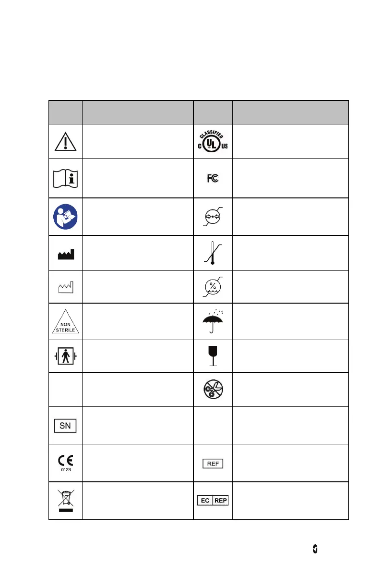Select the solid black manufacturer factory icon
The image size is (380, 588).
(65, 255)
